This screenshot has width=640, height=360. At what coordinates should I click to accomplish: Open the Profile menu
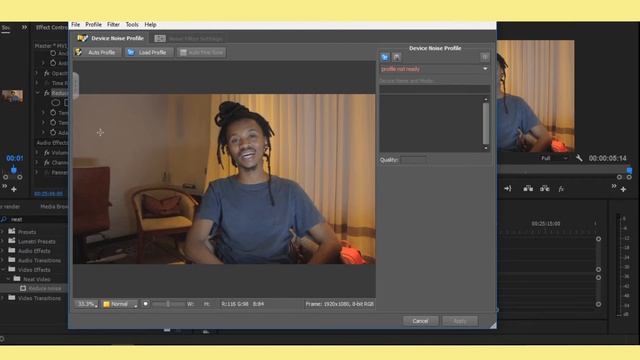click(x=93, y=25)
